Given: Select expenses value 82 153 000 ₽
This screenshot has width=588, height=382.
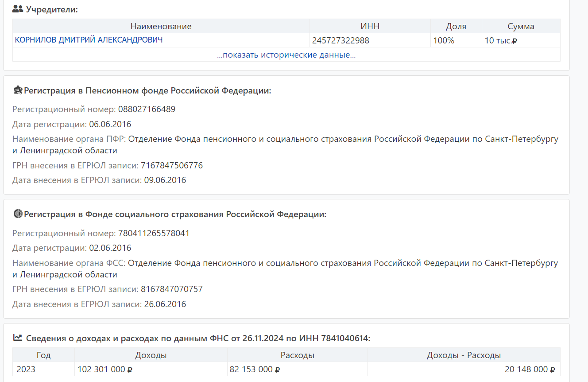Looking at the screenshot, I should point(255,369).
